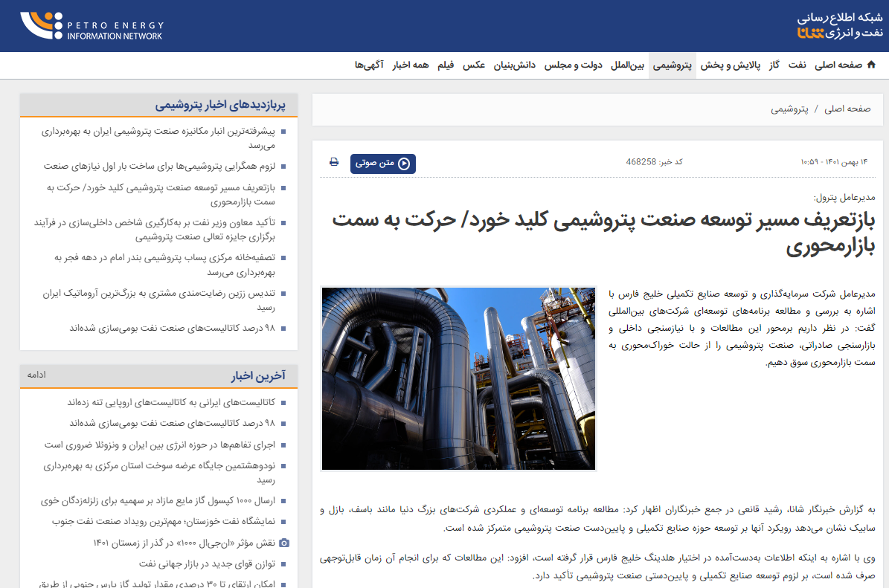Screen dimensions: 889x588
Task: Open the پتروشیمی menu tab
Action: [673, 65]
